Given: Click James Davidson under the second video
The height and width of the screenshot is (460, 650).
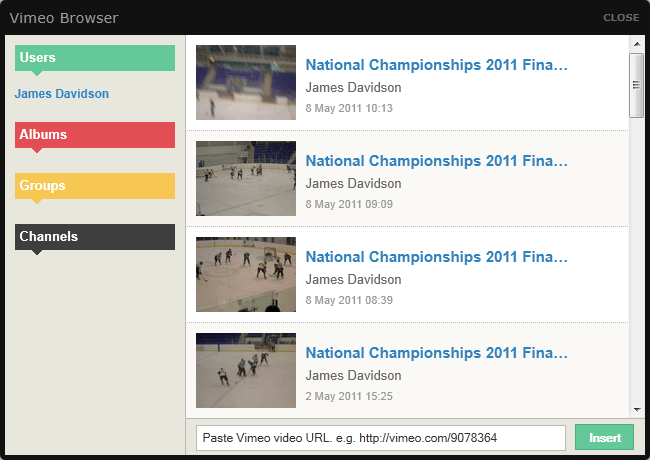Looking at the screenshot, I should click(x=353, y=184).
